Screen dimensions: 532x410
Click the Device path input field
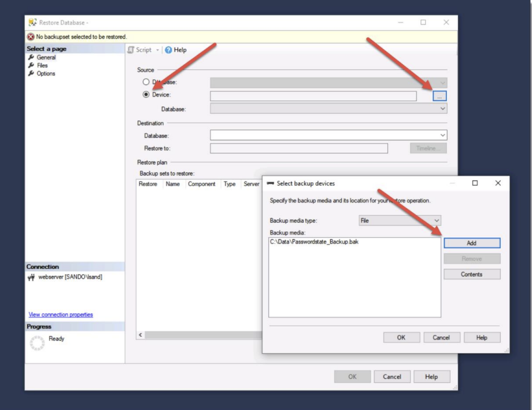click(x=313, y=96)
